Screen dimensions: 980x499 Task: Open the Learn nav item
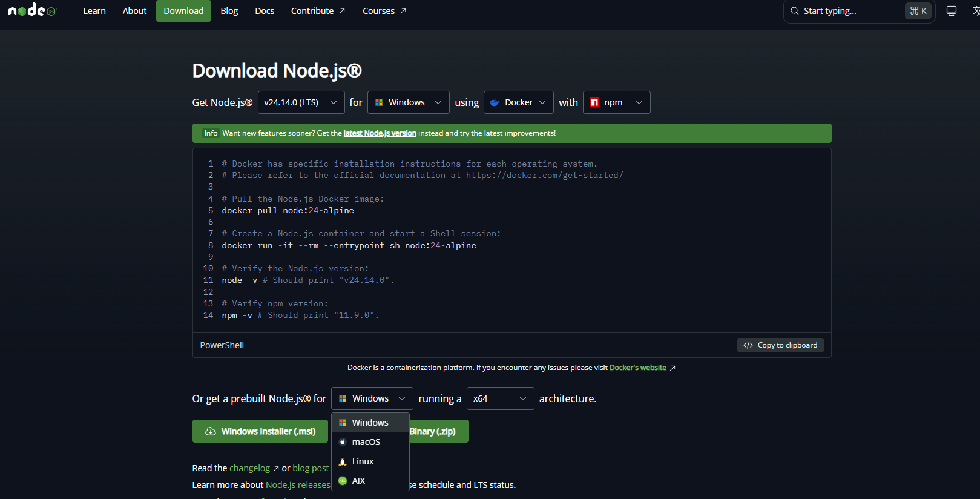(94, 11)
